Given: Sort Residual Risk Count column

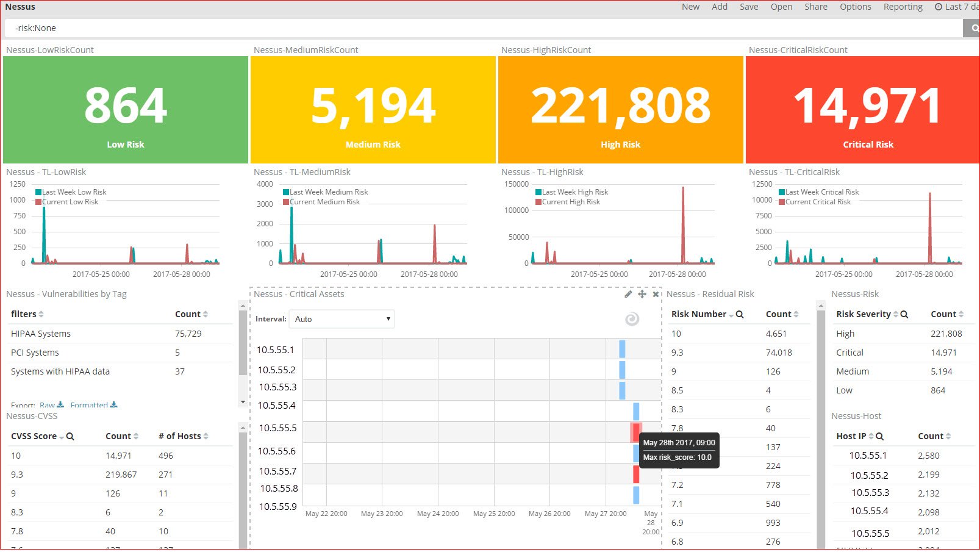Looking at the screenshot, I should [796, 314].
